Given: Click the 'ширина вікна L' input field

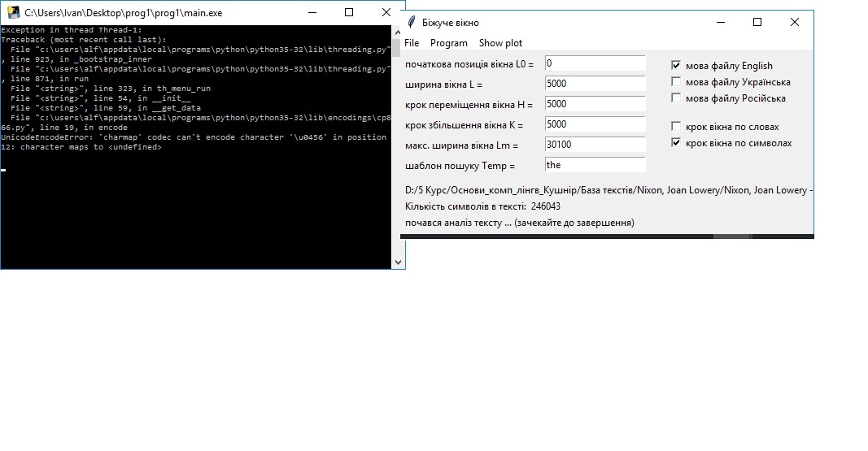Looking at the screenshot, I should pos(595,84).
